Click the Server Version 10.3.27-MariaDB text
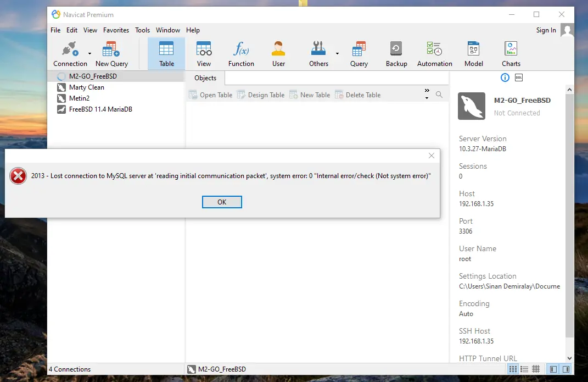This screenshot has width=588, height=382. tap(482, 149)
